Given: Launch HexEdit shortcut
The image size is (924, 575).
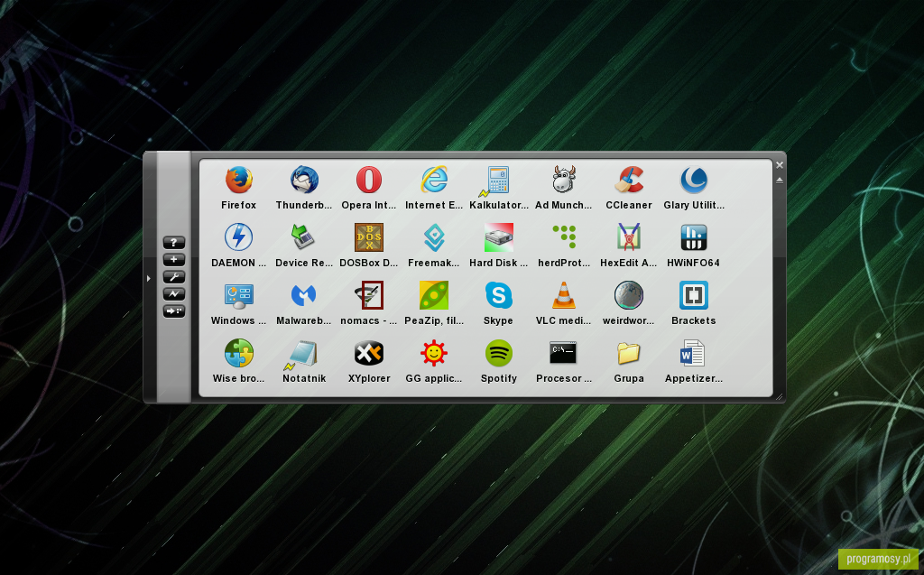Looking at the screenshot, I should [x=629, y=237].
